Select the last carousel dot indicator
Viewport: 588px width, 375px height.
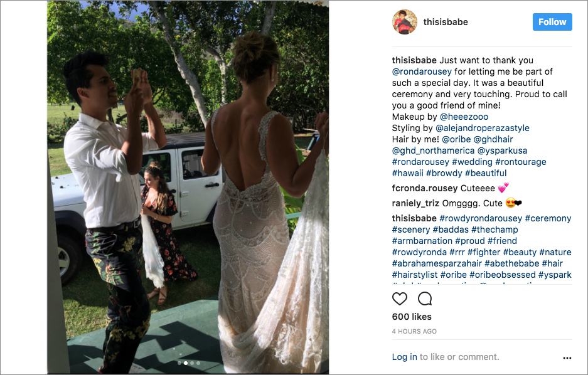pos(198,363)
